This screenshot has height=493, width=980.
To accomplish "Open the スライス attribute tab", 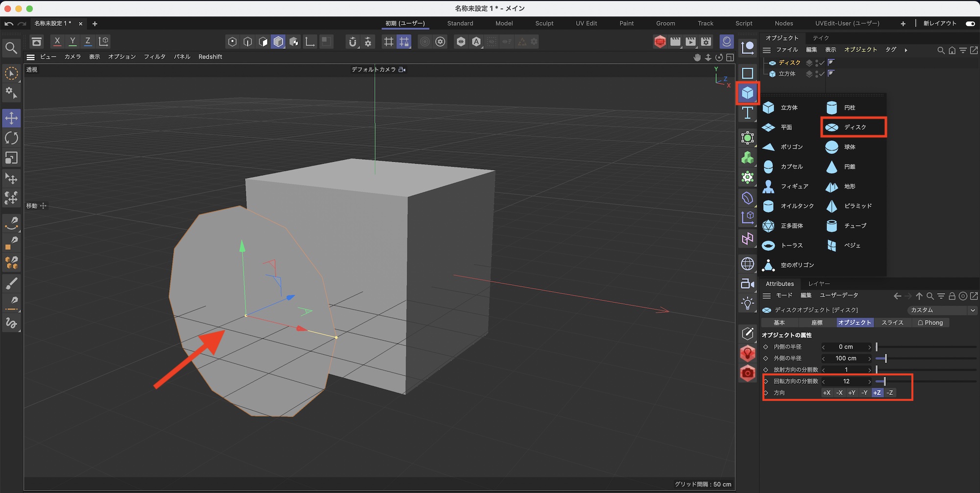I will (892, 322).
